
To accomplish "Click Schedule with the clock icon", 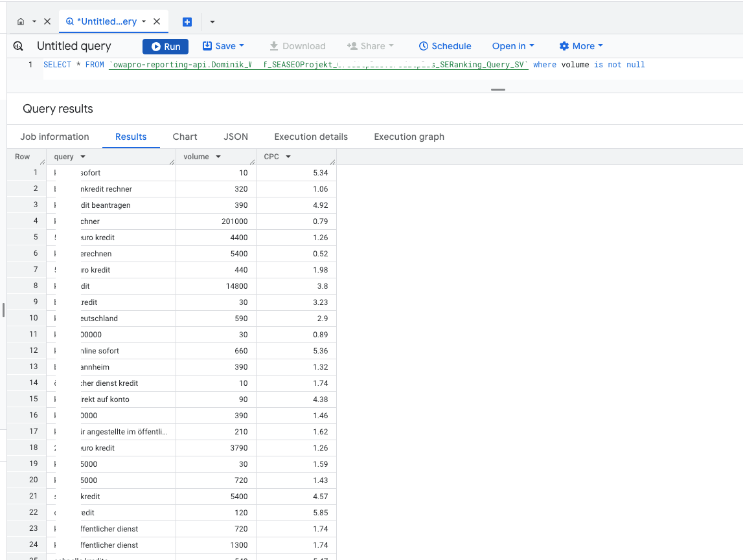I will pos(445,46).
